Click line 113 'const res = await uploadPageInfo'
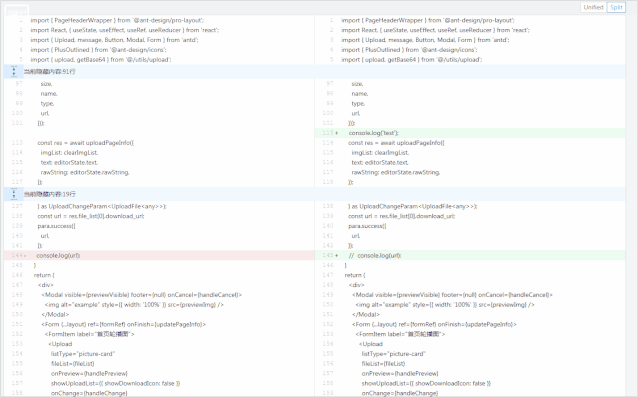This screenshot has height=397, width=638. click(85, 143)
